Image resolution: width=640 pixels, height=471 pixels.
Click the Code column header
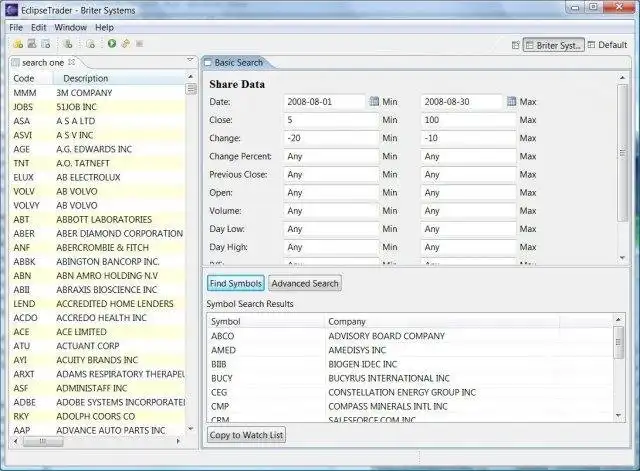click(x=31, y=78)
